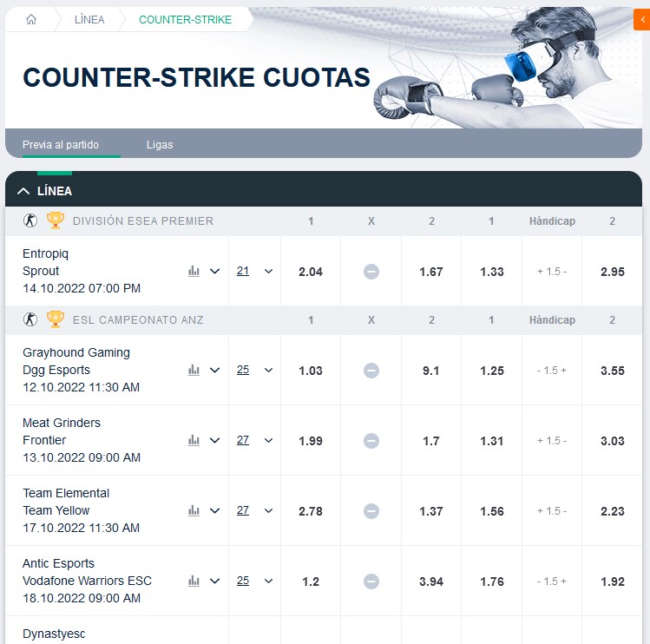
Task: Click the orange side panel arrow
Action: pos(641,20)
